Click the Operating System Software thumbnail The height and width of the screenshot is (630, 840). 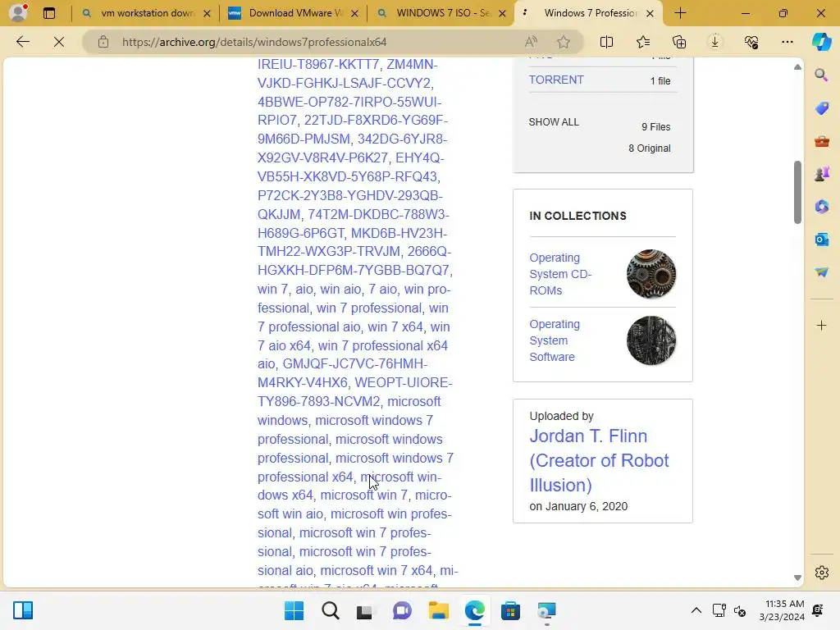(651, 340)
